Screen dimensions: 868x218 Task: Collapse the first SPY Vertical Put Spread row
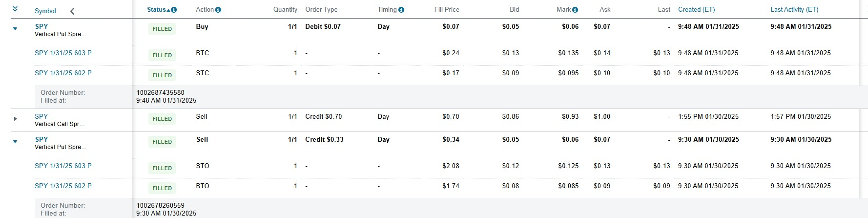pos(15,29)
